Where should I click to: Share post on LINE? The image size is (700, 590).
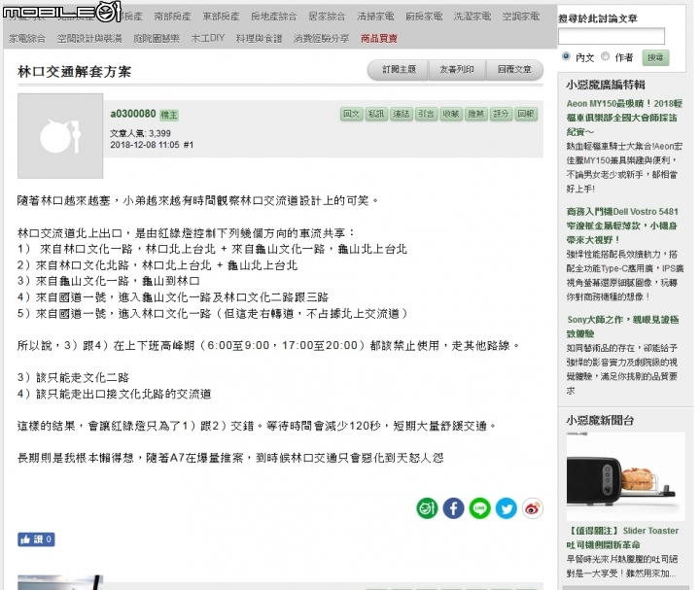click(480, 508)
